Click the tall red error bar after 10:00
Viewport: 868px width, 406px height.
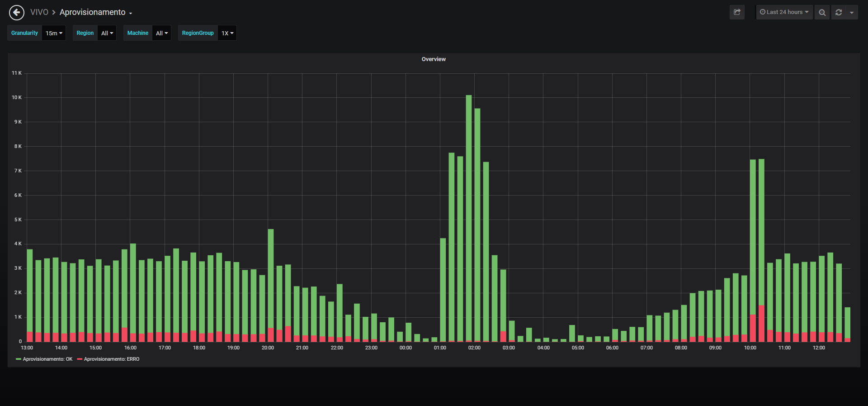[x=761, y=323]
